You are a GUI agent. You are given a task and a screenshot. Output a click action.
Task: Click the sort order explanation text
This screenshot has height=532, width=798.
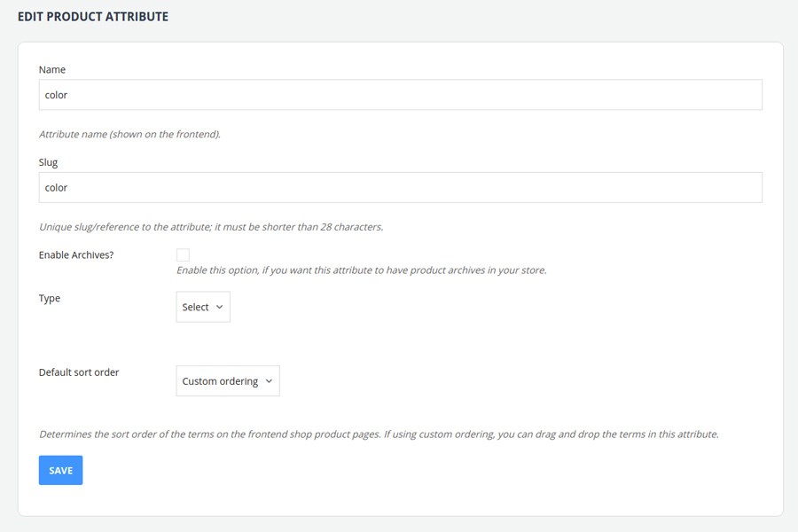[378, 434]
